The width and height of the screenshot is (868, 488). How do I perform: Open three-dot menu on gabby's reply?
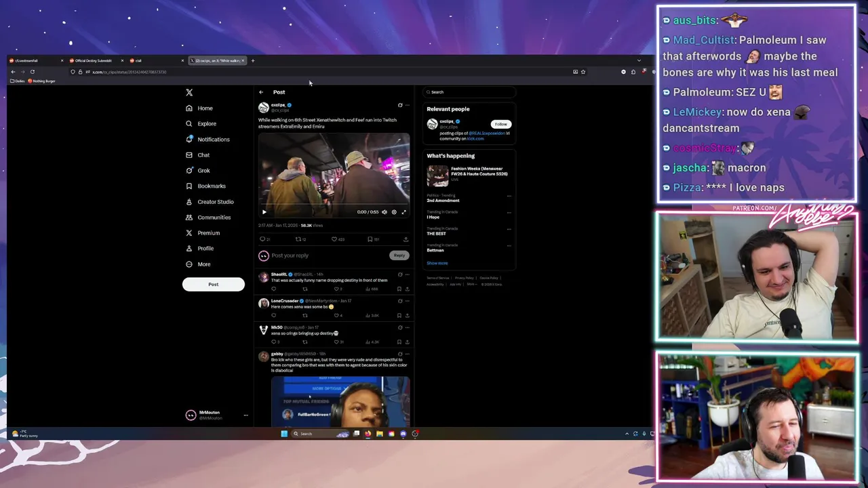tap(407, 354)
